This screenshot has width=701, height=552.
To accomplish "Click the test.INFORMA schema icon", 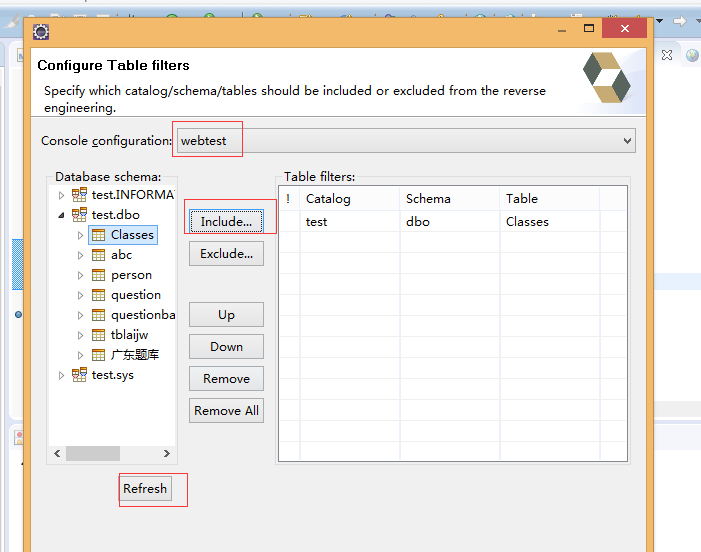I will [79, 194].
